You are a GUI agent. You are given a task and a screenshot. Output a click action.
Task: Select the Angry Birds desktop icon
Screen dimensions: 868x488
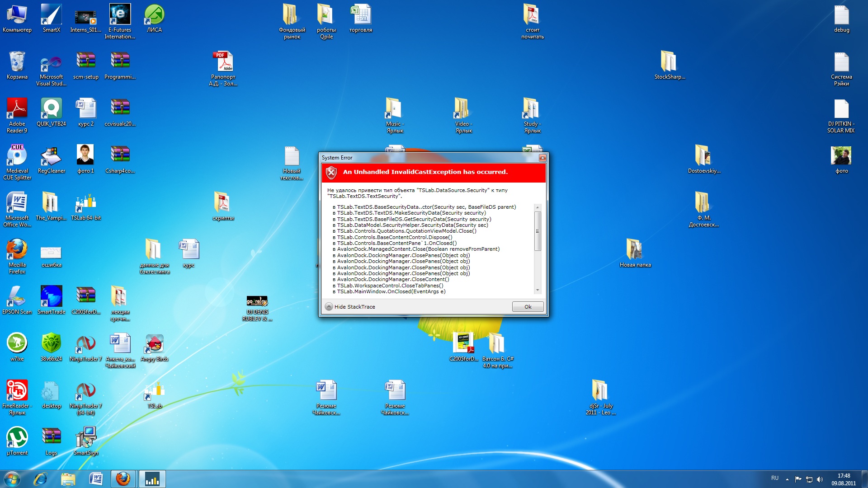point(154,346)
